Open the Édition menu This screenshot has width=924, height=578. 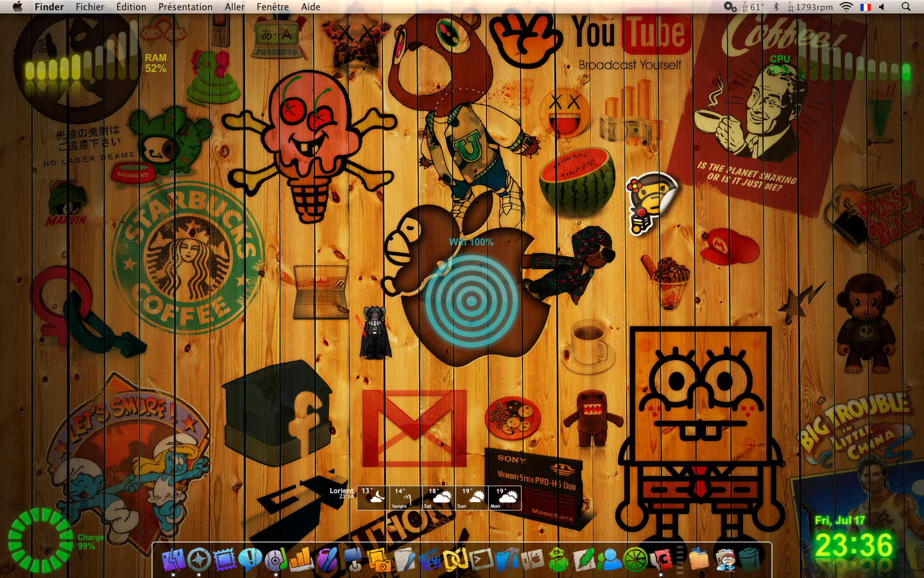click(131, 7)
